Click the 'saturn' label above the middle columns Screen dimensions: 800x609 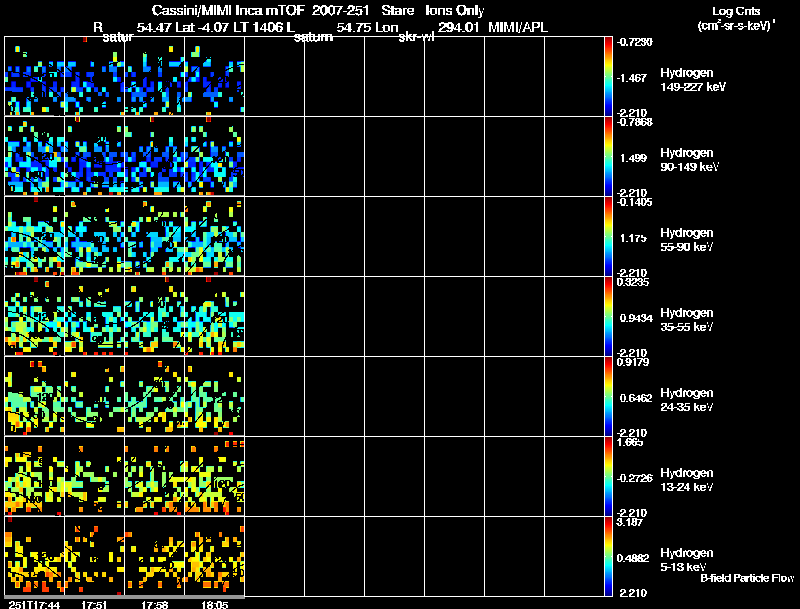[x=313, y=37]
